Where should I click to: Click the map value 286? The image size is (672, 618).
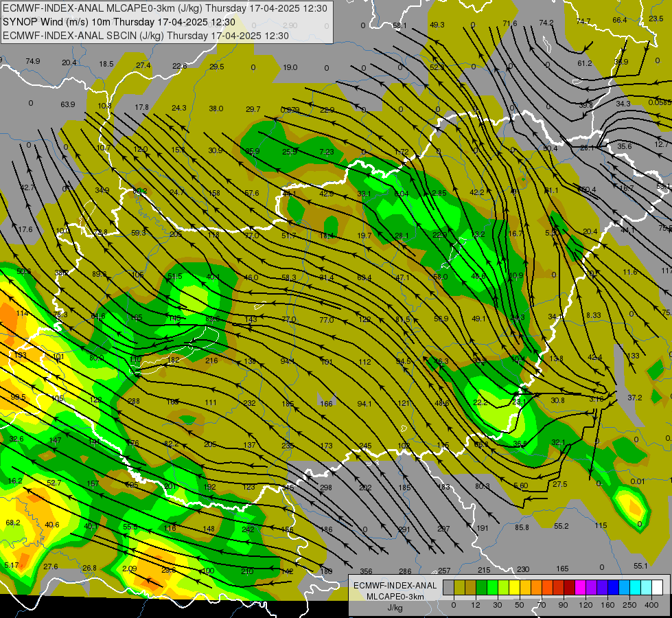pyautogui.click(x=405, y=571)
